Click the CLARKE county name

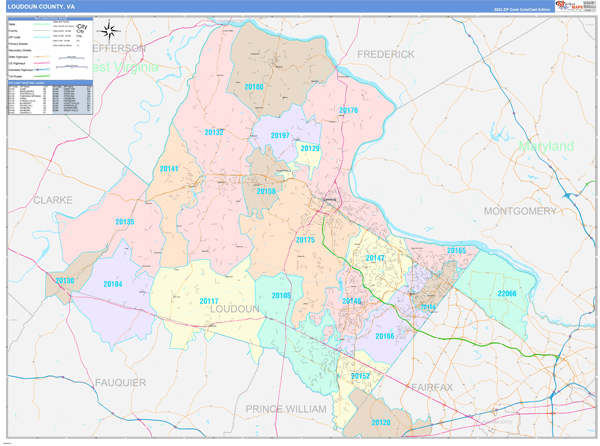(53, 200)
